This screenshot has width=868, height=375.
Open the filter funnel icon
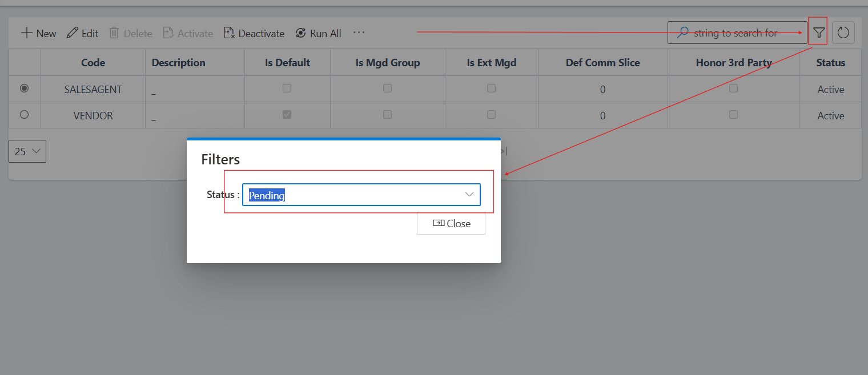click(819, 33)
